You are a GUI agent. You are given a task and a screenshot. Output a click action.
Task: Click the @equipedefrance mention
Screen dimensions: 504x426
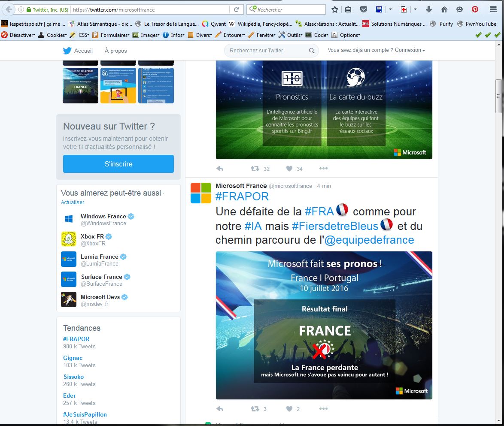click(369, 240)
